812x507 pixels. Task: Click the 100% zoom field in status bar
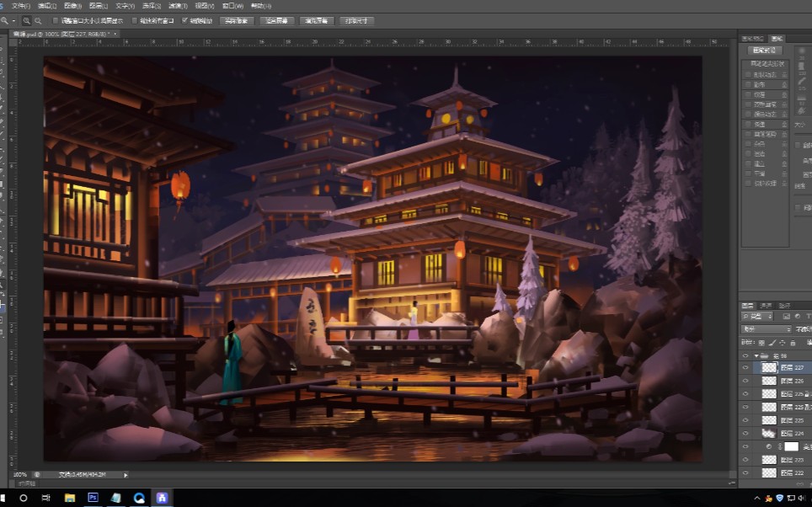21,474
